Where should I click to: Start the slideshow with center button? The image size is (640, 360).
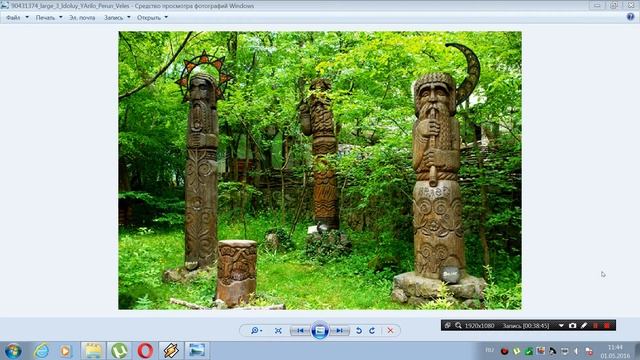(320, 330)
